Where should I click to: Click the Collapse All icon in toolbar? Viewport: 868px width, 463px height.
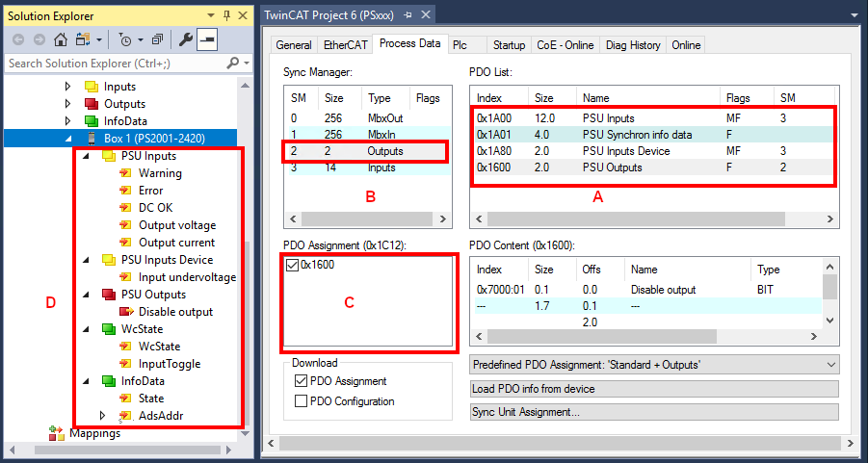point(158,39)
